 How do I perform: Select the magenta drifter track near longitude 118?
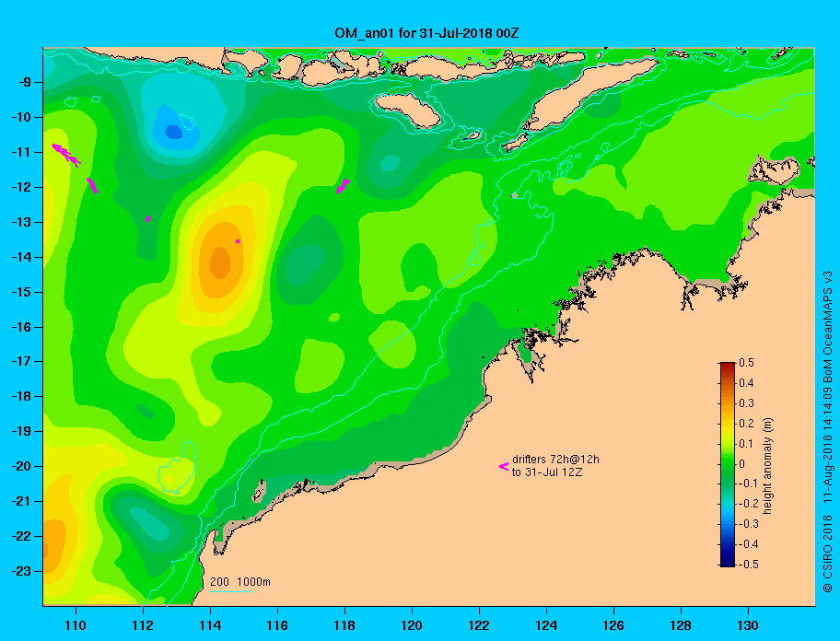[343, 186]
